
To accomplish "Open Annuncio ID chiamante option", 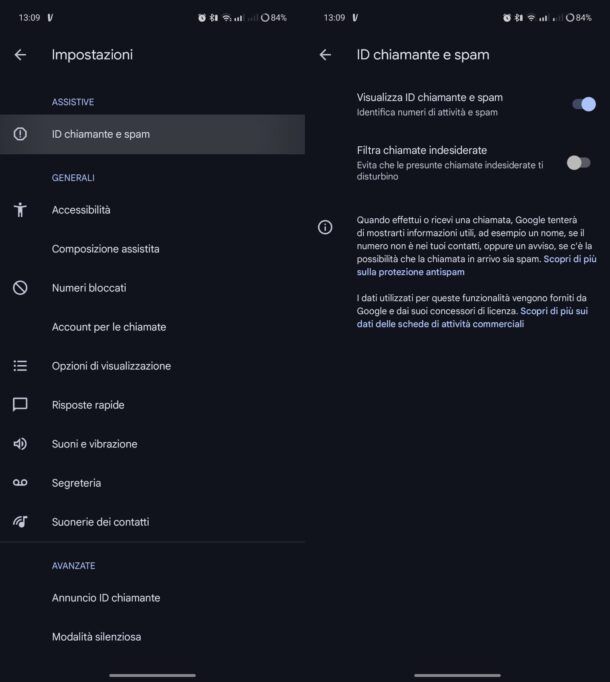I will (152, 598).
